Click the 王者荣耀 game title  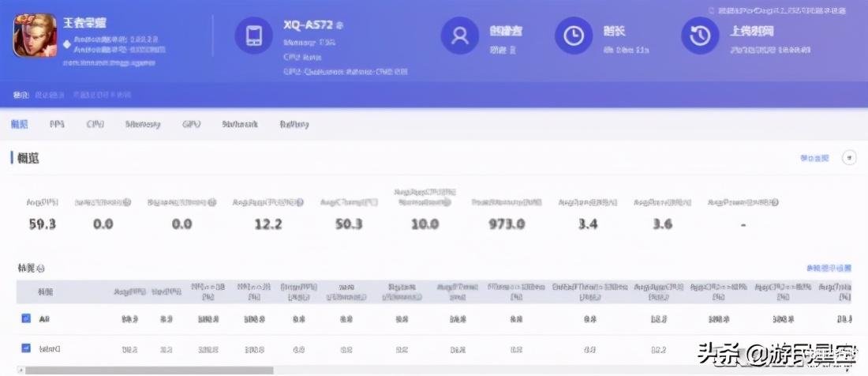(x=84, y=23)
